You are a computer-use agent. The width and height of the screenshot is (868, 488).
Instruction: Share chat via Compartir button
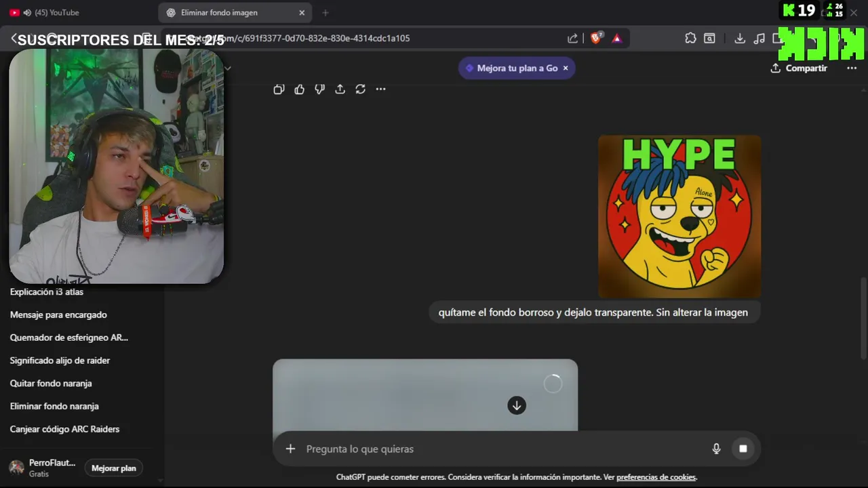(799, 68)
